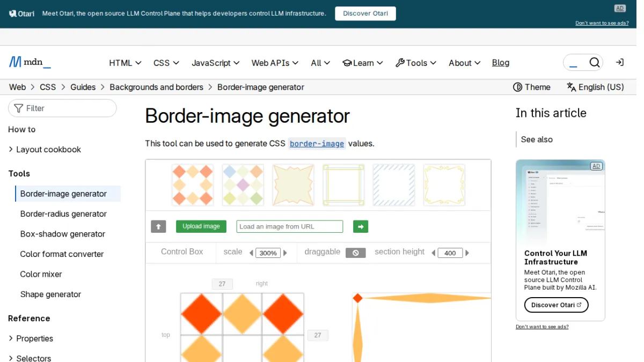Click Upload image button

(x=201, y=226)
